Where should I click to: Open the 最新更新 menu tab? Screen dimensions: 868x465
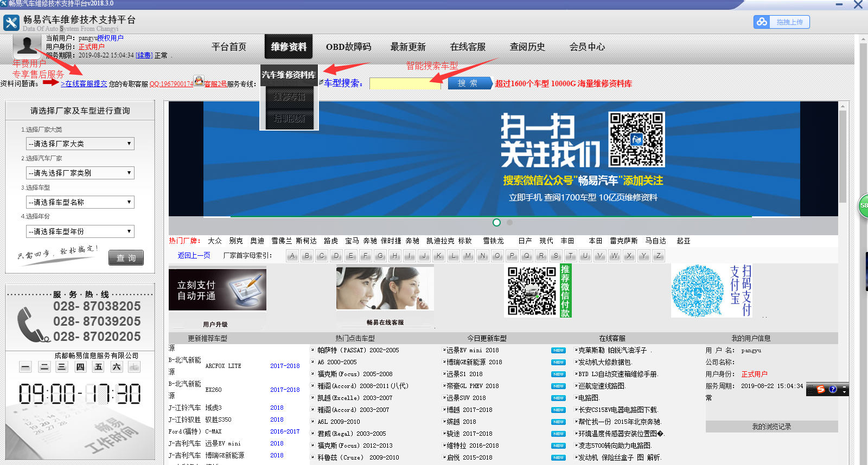pos(408,47)
